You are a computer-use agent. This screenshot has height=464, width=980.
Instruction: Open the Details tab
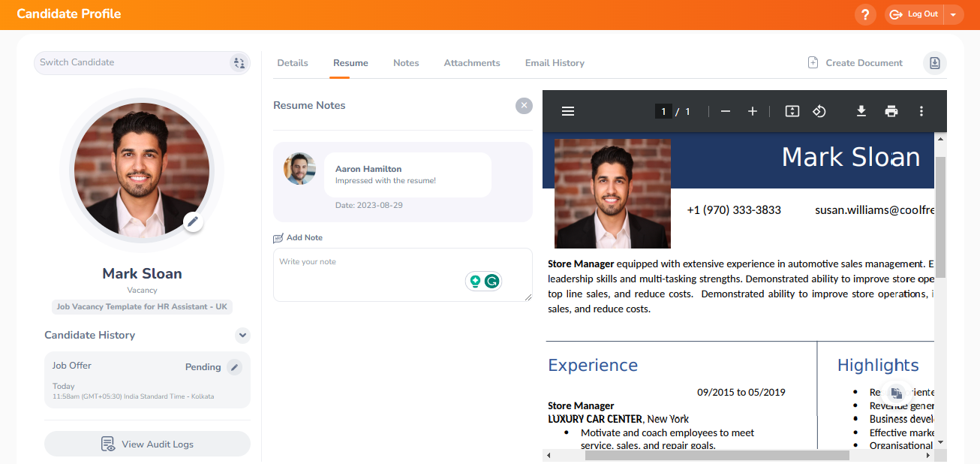click(x=293, y=63)
